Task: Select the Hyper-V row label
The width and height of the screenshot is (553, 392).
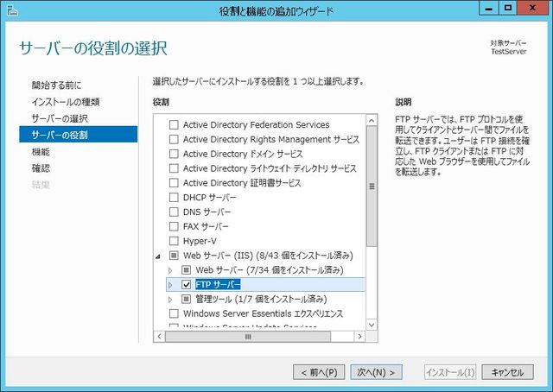Action: coord(200,241)
